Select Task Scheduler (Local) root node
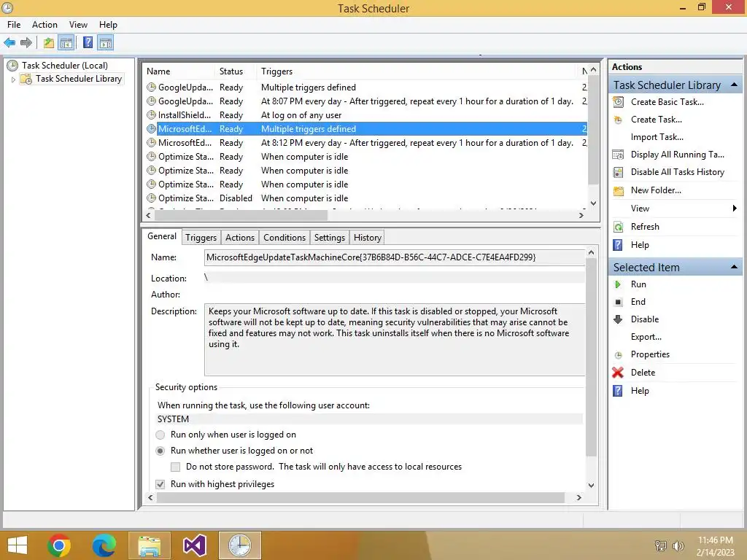The width and height of the screenshot is (747, 560). tap(64, 66)
